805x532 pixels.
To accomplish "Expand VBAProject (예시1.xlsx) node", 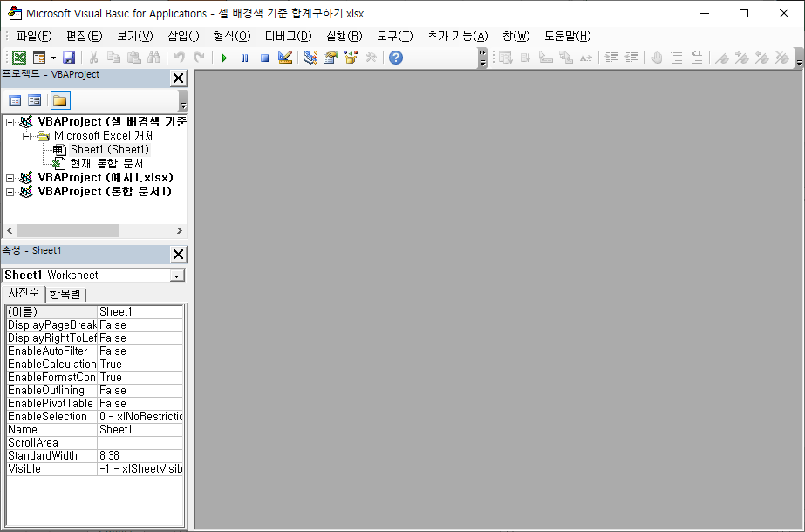I will tap(10, 178).
